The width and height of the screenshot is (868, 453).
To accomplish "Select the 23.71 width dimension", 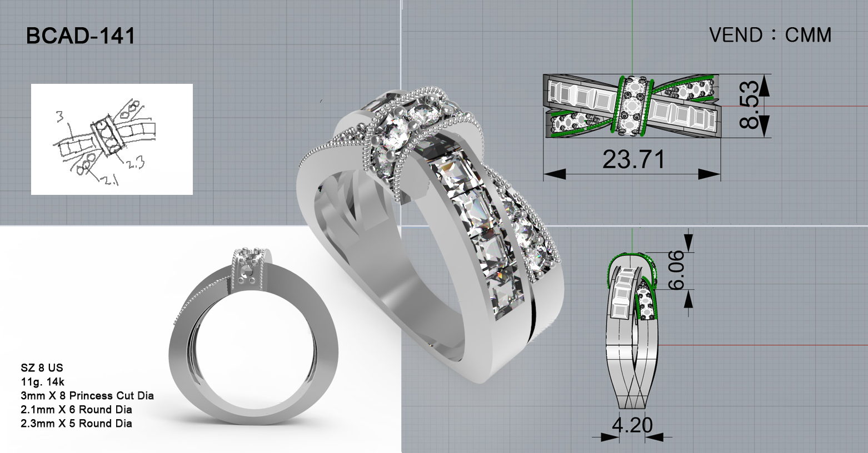I will 633,160.
